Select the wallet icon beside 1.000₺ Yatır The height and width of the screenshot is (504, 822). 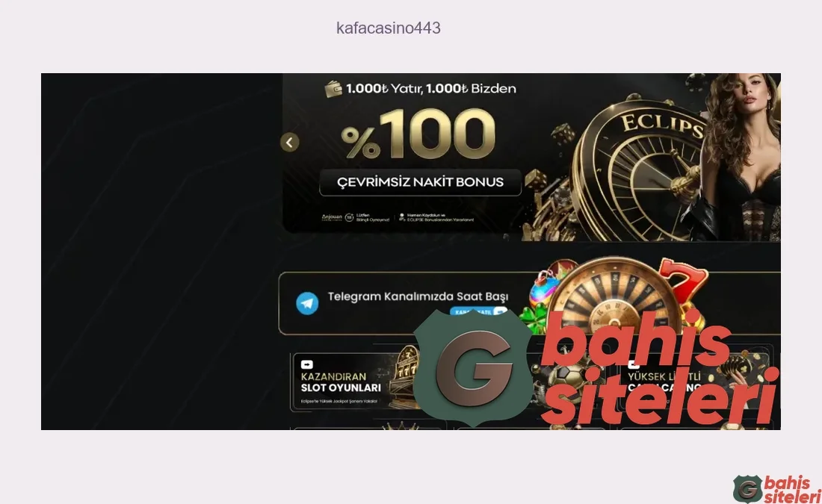pos(333,89)
